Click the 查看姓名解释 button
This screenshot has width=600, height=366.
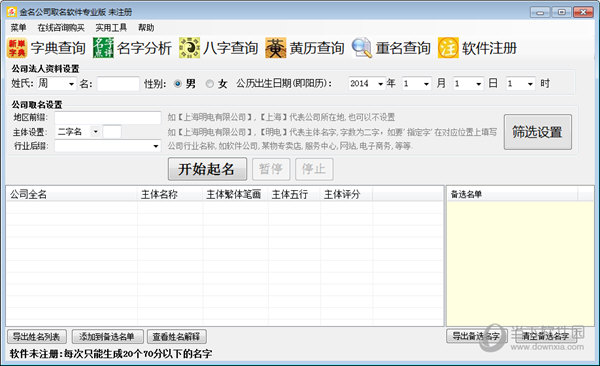pyautogui.click(x=176, y=337)
